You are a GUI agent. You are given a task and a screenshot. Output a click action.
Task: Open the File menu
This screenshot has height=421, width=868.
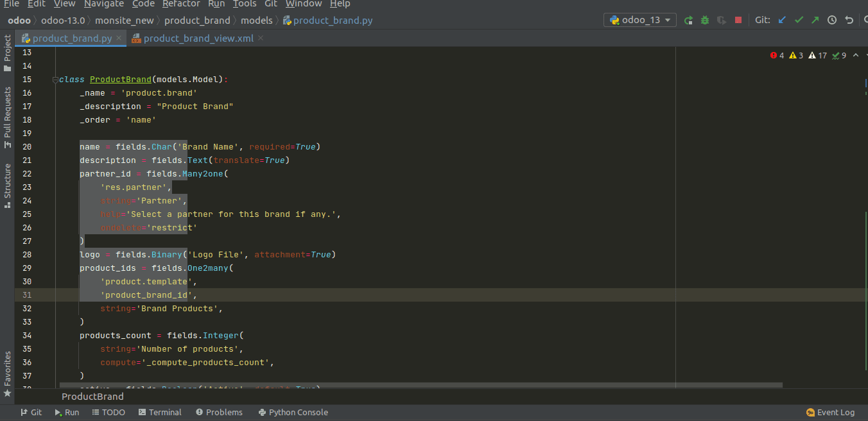click(11, 4)
